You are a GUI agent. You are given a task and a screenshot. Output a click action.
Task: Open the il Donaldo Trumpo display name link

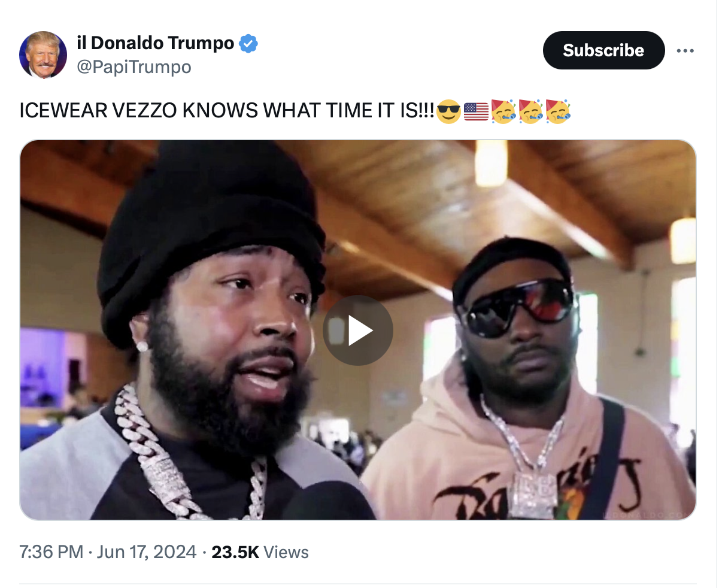156,43
